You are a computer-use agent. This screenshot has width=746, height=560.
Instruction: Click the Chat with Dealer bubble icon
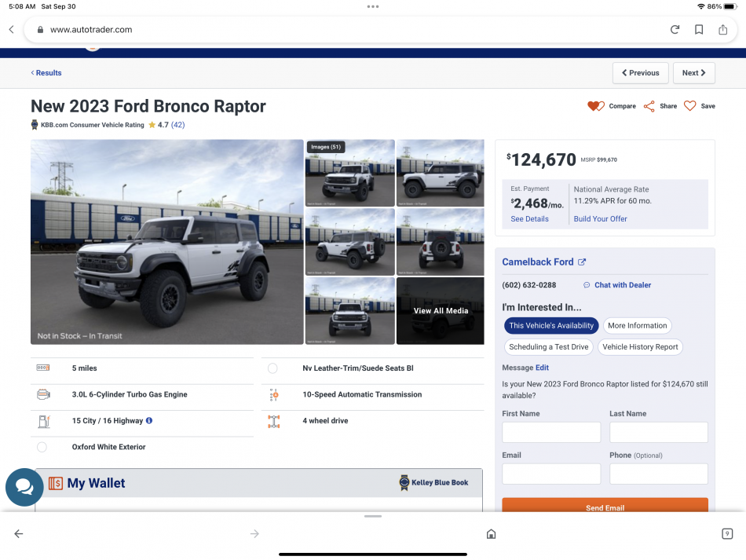[587, 285]
